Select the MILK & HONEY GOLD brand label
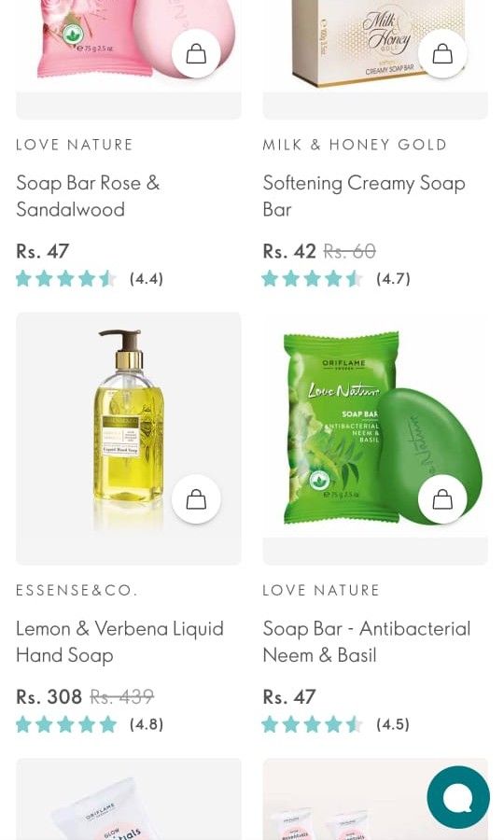The height and width of the screenshot is (840, 504). 355,145
